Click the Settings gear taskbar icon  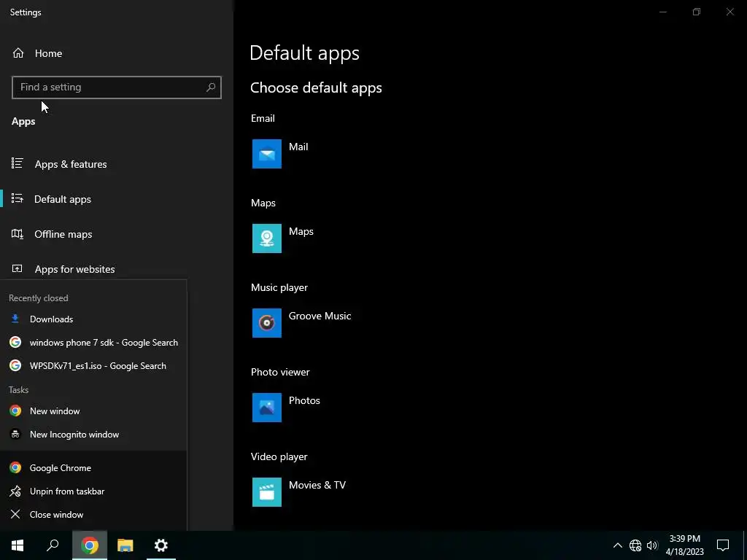[161, 545]
